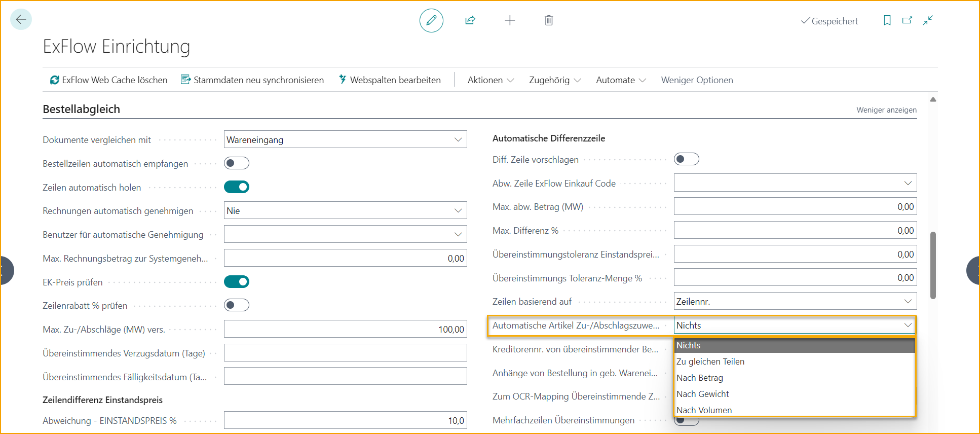This screenshot has height=434, width=980.
Task: Click the plus icon to create new
Action: [510, 20]
